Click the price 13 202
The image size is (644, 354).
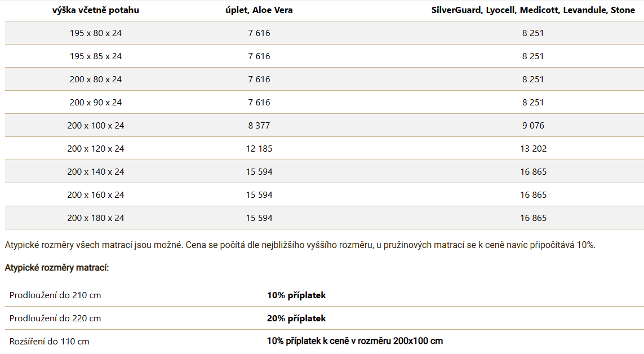533,149
